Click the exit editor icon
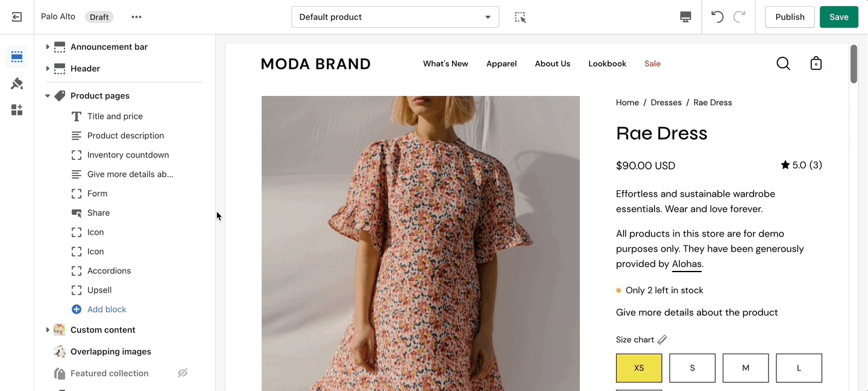Screen dimensions: 868x391 coord(17,17)
